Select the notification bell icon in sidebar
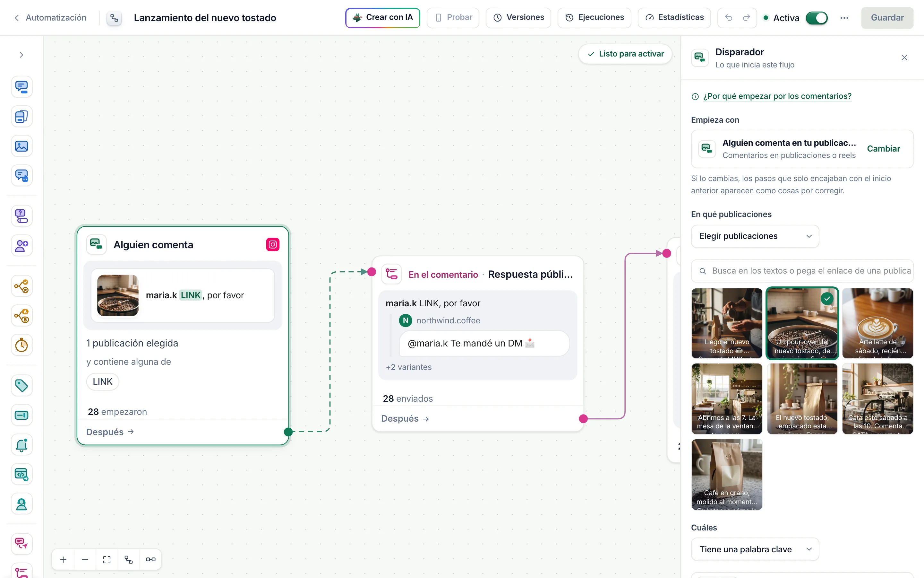 coord(21,445)
